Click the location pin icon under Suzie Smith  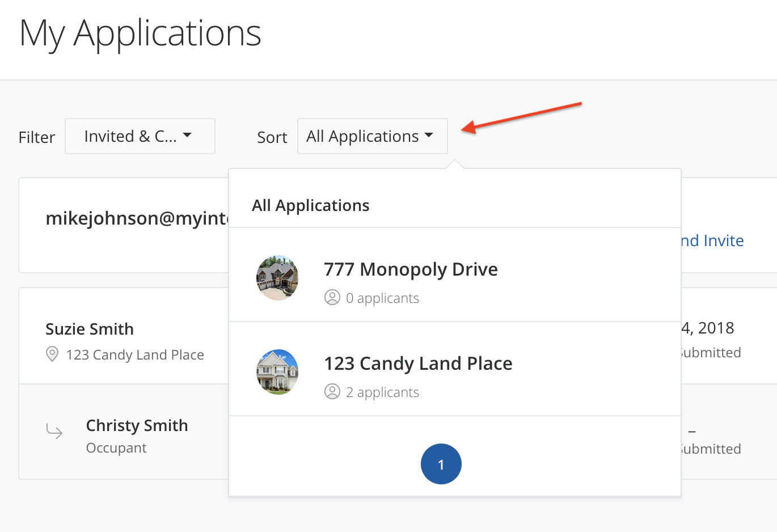tap(52, 354)
